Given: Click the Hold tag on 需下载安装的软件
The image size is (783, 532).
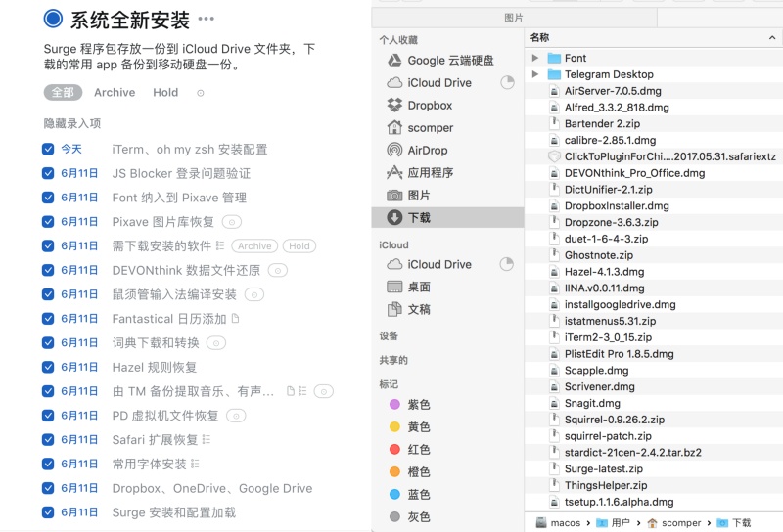Looking at the screenshot, I should click(299, 246).
